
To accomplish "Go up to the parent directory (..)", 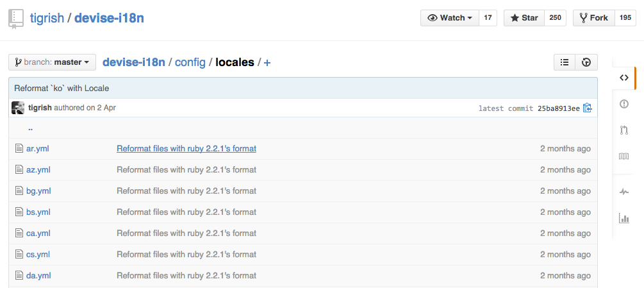I will pyautogui.click(x=30, y=128).
